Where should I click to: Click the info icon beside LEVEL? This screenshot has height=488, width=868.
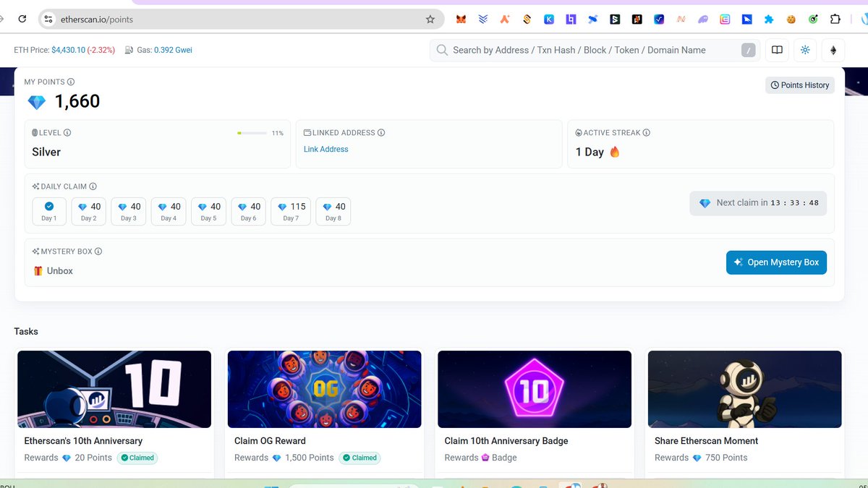click(67, 132)
